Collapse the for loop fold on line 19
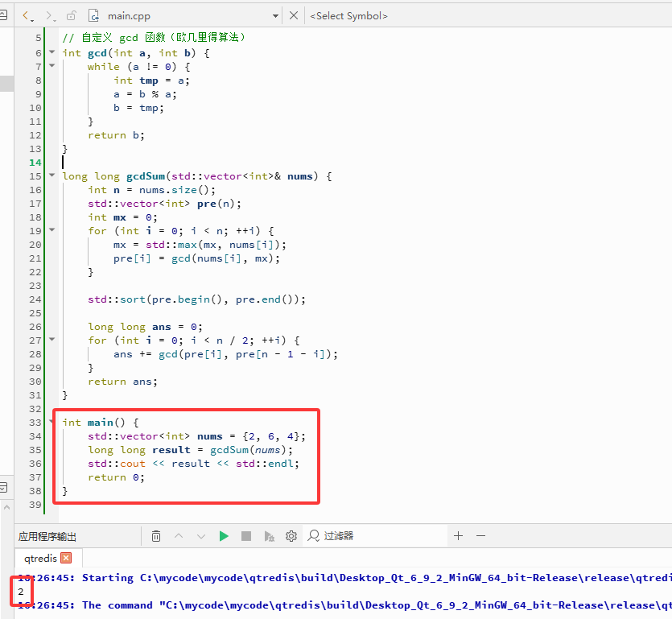This screenshot has height=619, width=672. (52, 230)
